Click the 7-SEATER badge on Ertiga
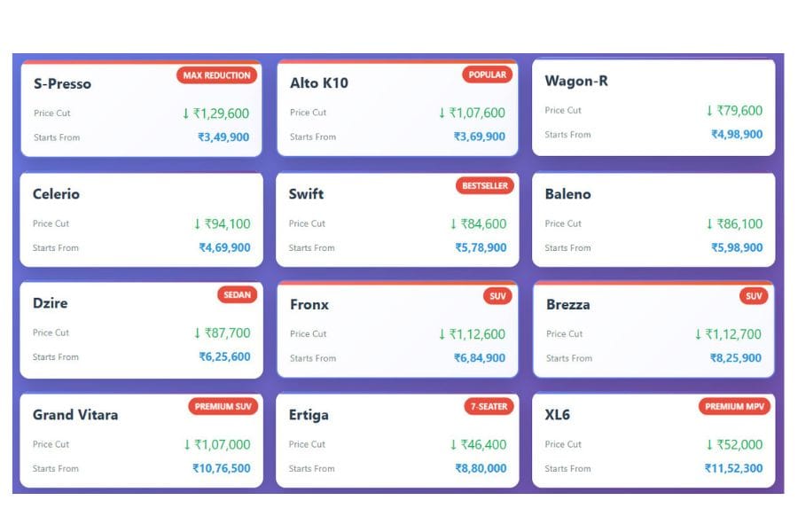The image size is (798, 532). point(489,406)
